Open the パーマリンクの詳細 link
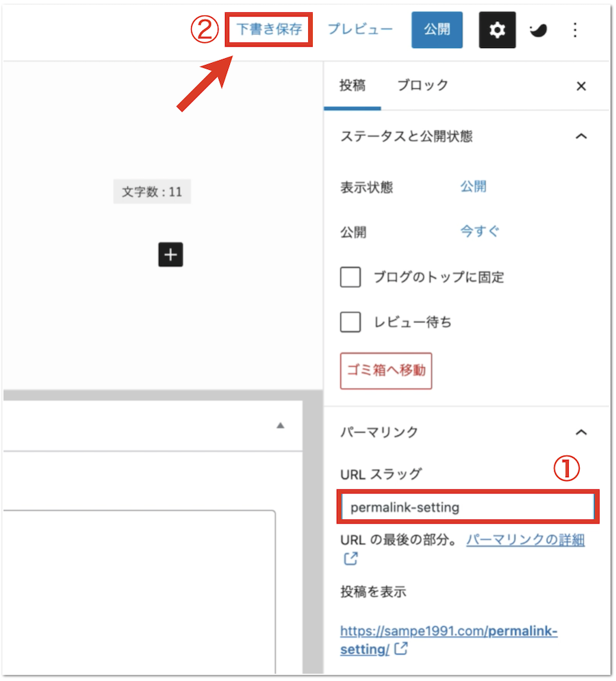The height and width of the screenshot is (681, 616). click(x=525, y=540)
